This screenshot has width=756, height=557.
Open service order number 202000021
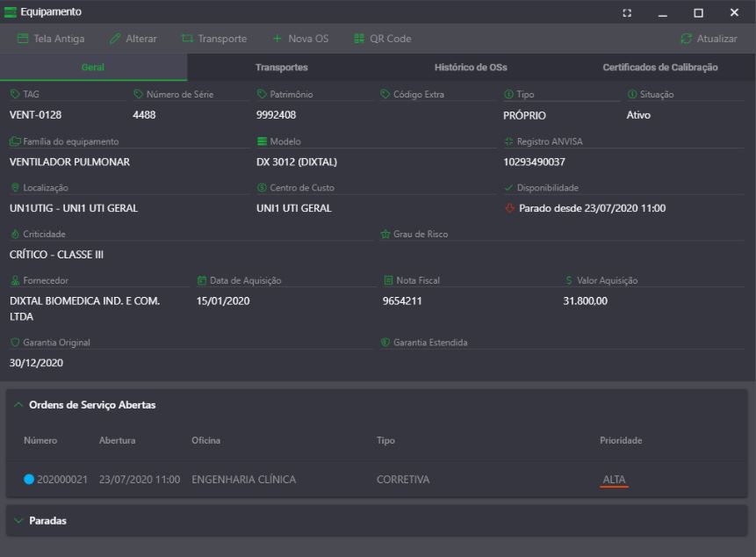tap(61, 480)
